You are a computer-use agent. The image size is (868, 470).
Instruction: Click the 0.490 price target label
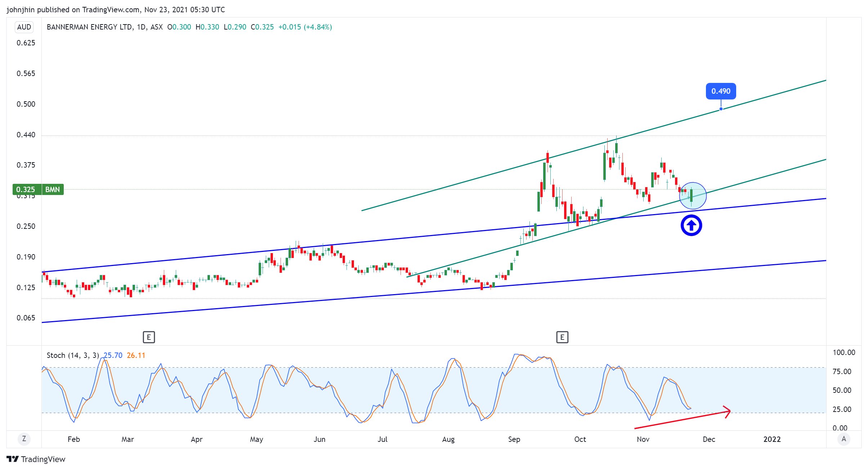tap(721, 91)
